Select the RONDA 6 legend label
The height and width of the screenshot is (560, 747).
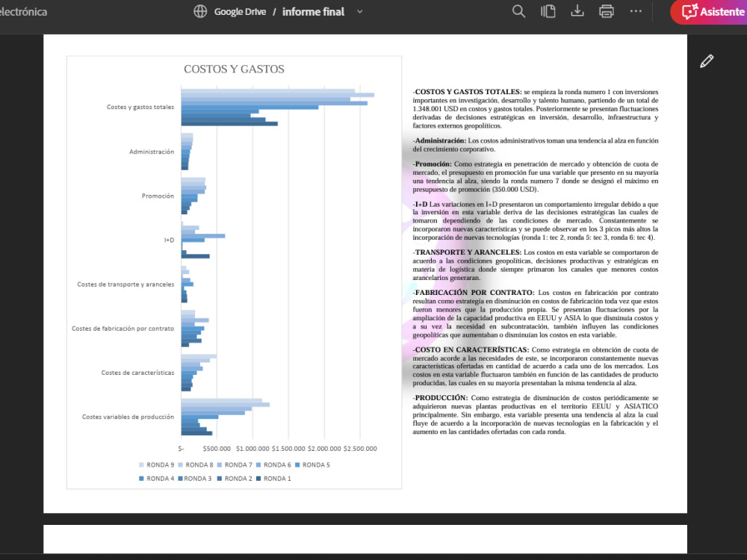(277, 464)
